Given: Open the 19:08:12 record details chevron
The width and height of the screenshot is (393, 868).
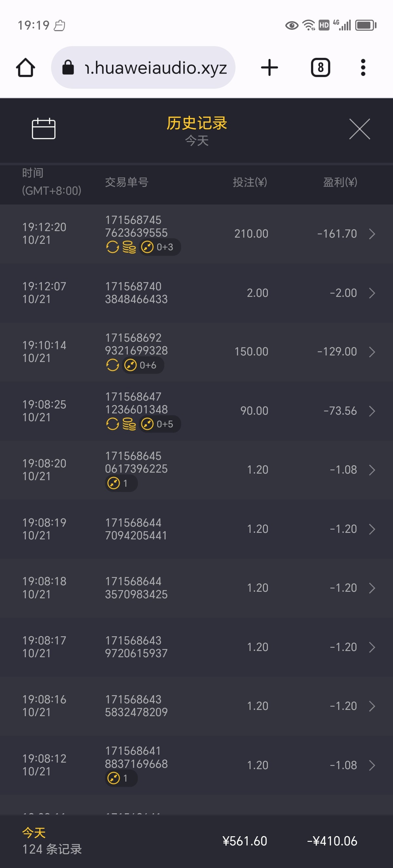Looking at the screenshot, I should (x=372, y=765).
